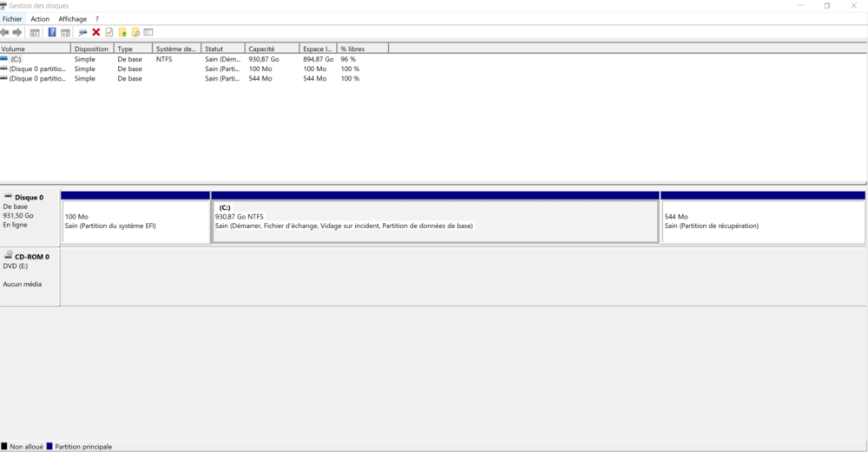Image resolution: width=868 pixels, height=452 pixels.
Task: Select the 100 Mo EFI partition block
Action: [135, 221]
